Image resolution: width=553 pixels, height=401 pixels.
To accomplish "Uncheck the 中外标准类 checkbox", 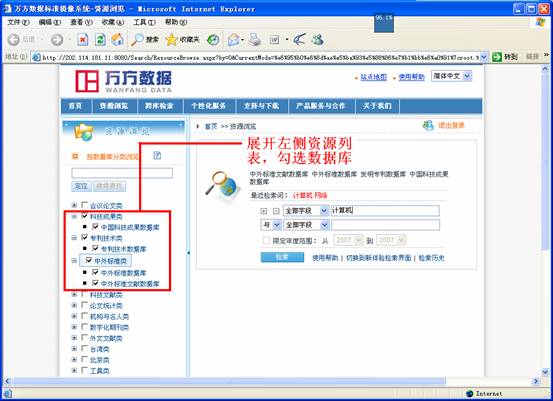I will (x=89, y=261).
